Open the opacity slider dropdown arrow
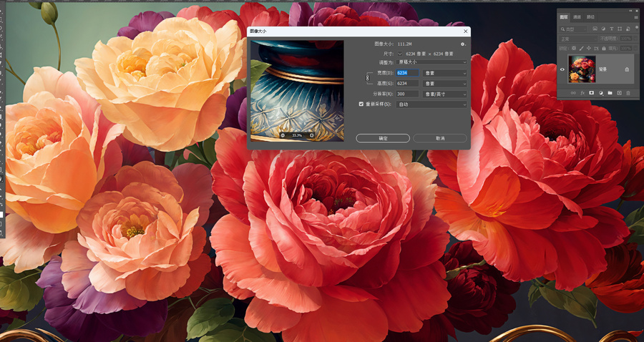 pyautogui.click(x=635, y=39)
